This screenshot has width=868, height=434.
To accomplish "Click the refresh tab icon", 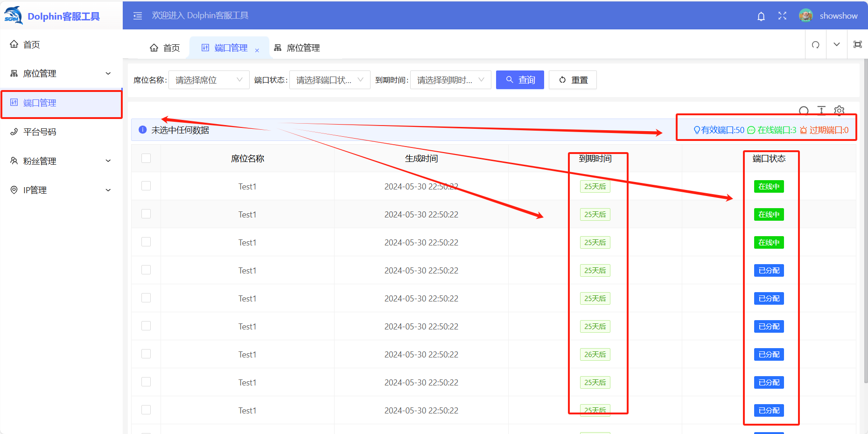I will pyautogui.click(x=815, y=45).
